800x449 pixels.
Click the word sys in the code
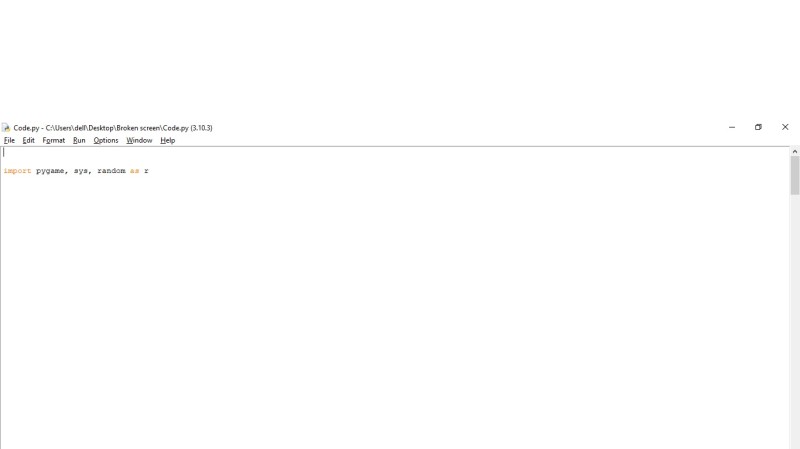coord(81,171)
